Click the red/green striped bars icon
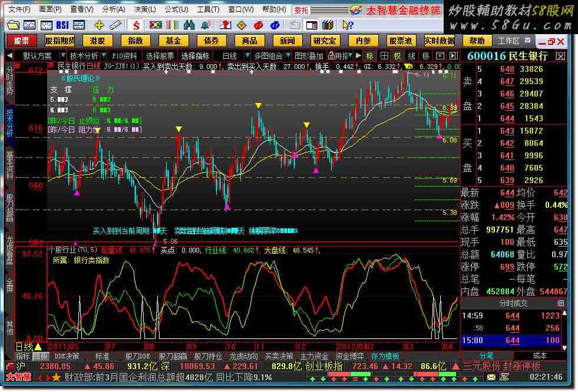 tap(172, 25)
